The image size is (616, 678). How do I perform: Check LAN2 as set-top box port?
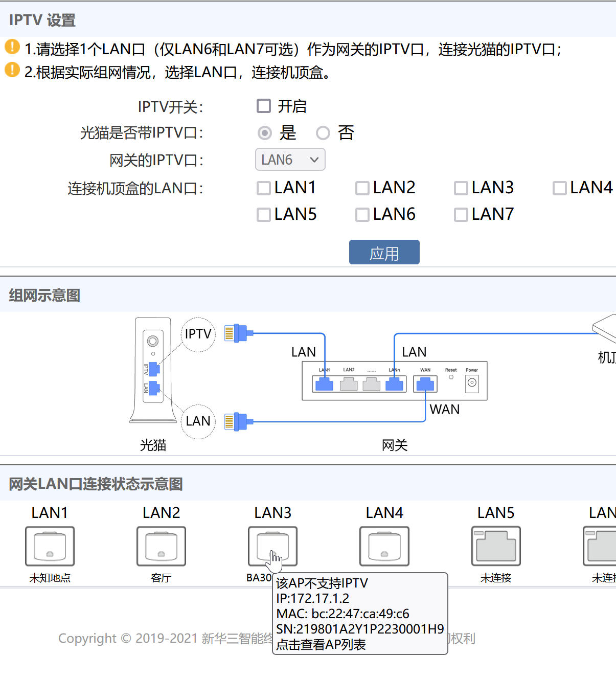(x=362, y=188)
